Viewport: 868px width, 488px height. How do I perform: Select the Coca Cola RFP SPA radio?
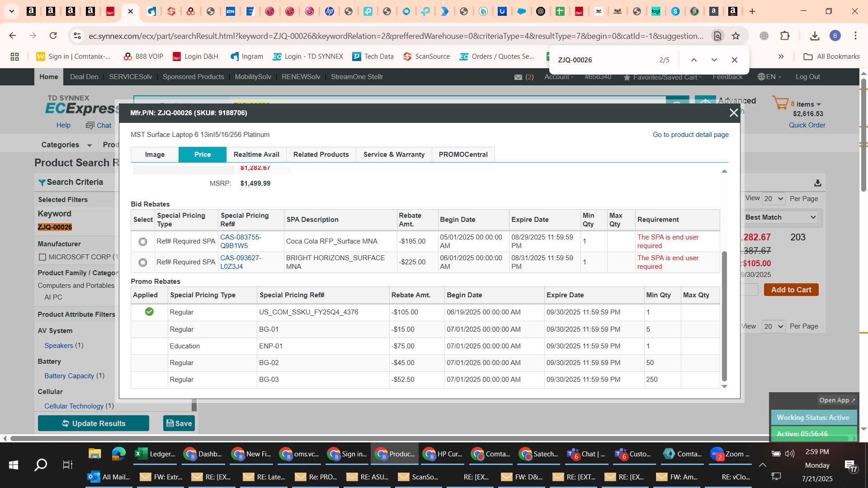(x=143, y=242)
